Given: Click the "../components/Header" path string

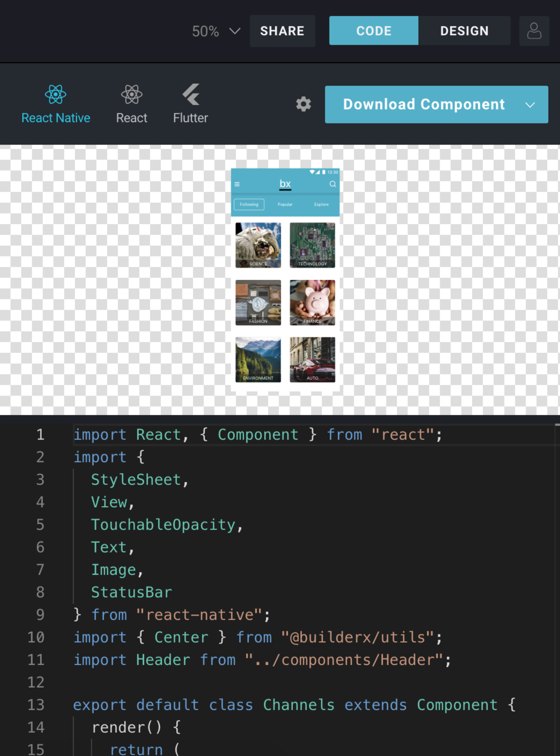Looking at the screenshot, I should tap(344, 660).
